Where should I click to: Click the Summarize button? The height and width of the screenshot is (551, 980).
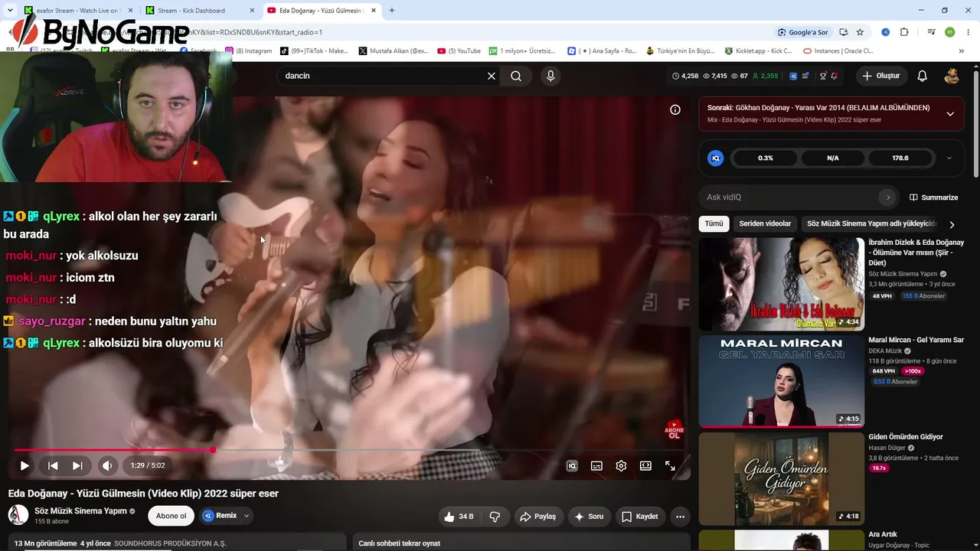point(933,197)
